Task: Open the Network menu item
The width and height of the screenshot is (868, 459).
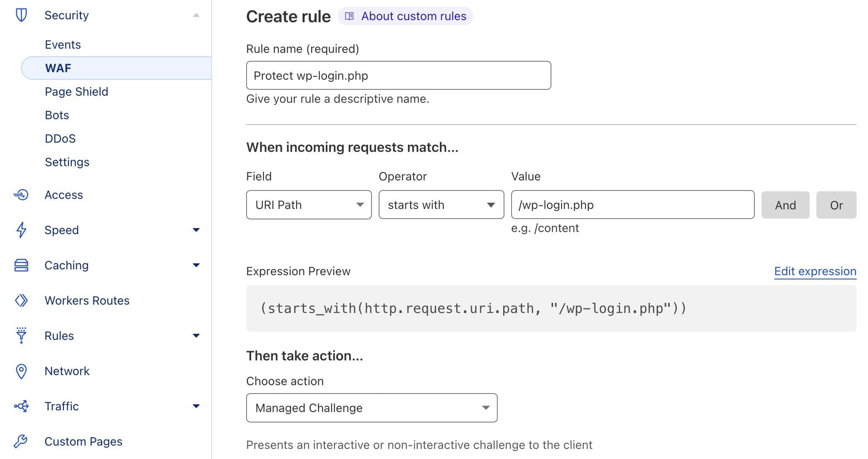Action: coord(67,371)
